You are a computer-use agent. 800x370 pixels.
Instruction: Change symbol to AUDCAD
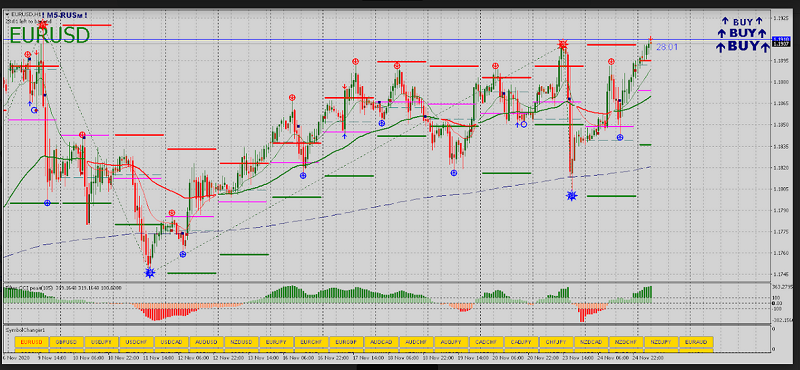pos(381,341)
